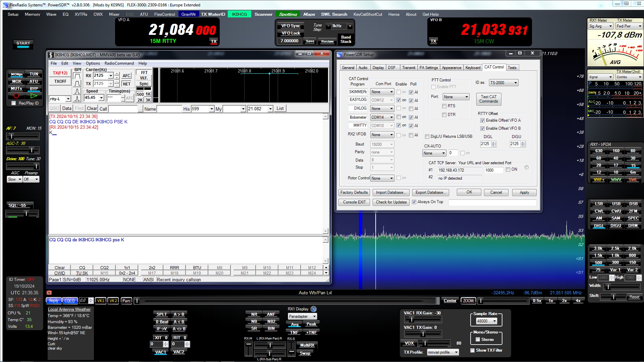Select the DIGU mode button
The image size is (644, 362).
[x=616, y=226]
